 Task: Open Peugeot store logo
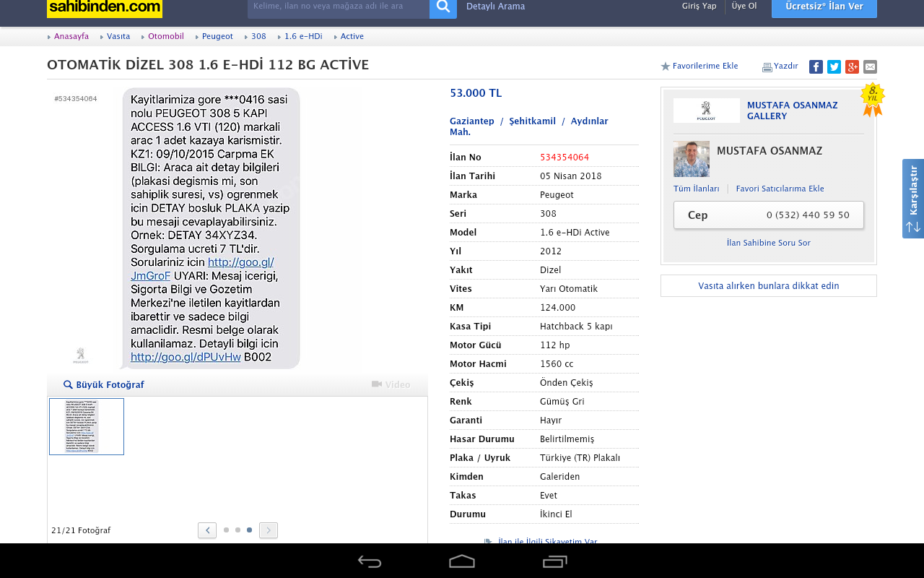point(707,111)
